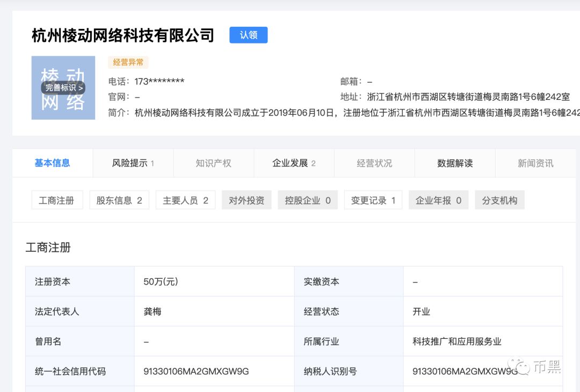Screen dimensions: 580x392
Task: Click the business status value 开业
Action: point(422,311)
